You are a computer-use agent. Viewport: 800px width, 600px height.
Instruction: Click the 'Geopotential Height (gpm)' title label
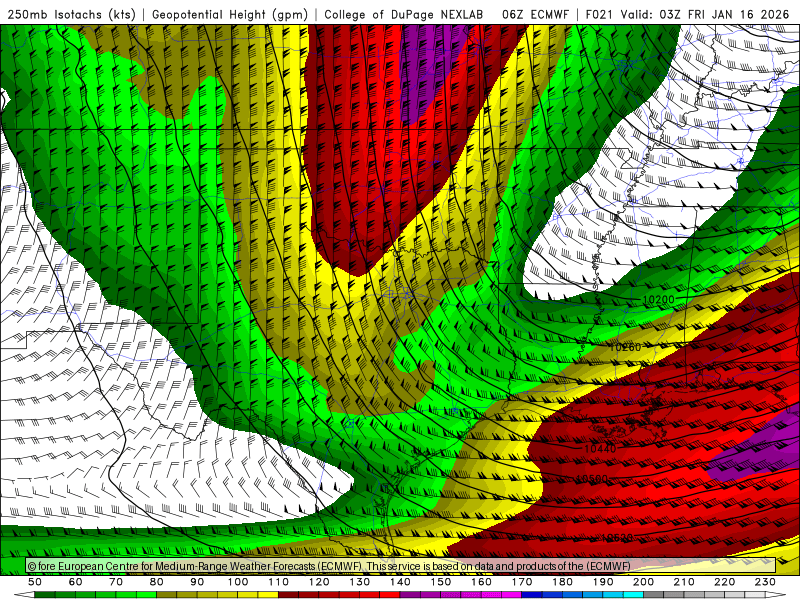tap(230, 14)
